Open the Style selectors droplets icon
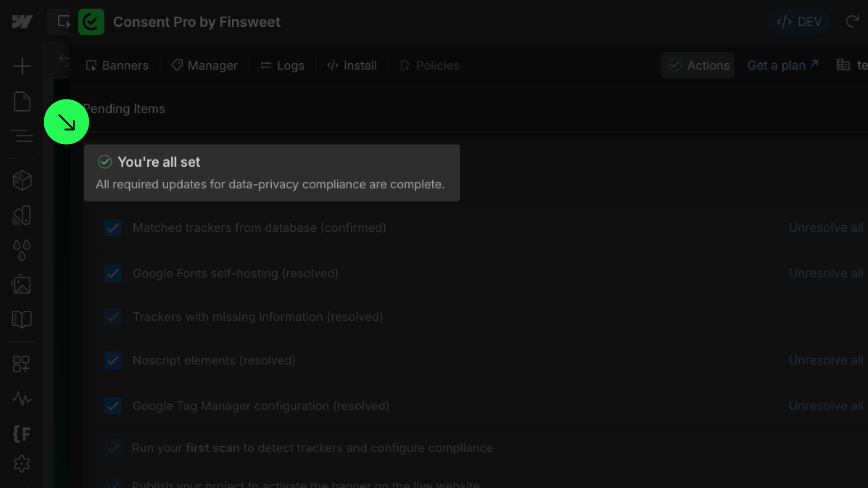 pos(22,250)
